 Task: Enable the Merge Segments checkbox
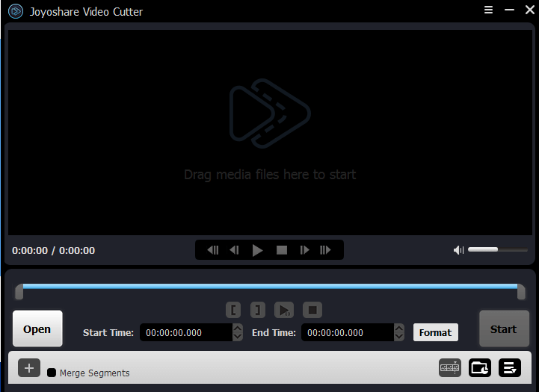tap(52, 373)
